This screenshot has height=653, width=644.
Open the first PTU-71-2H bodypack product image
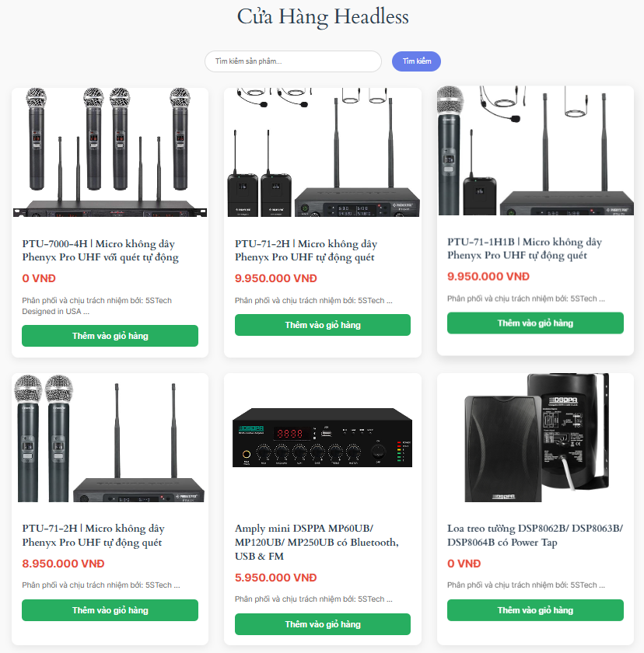tap(323, 152)
